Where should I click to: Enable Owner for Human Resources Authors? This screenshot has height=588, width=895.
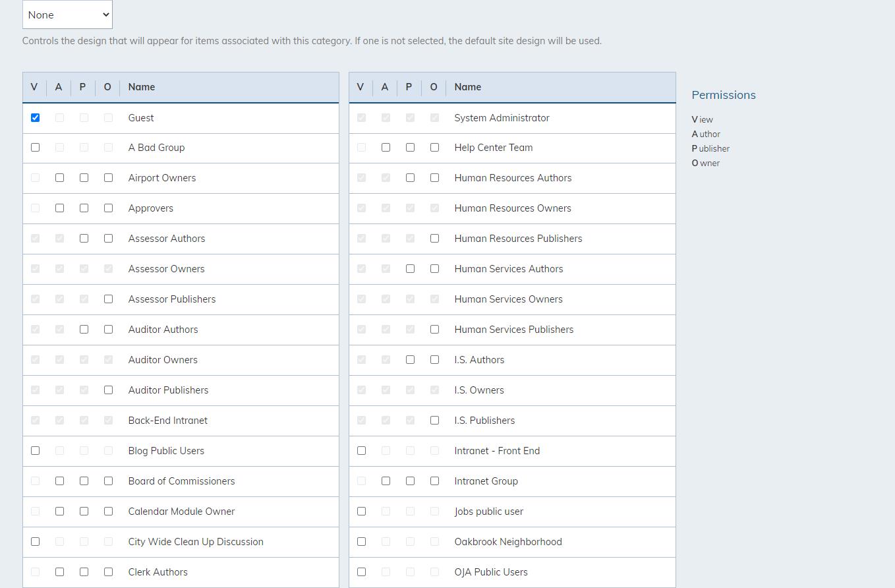point(435,178)
